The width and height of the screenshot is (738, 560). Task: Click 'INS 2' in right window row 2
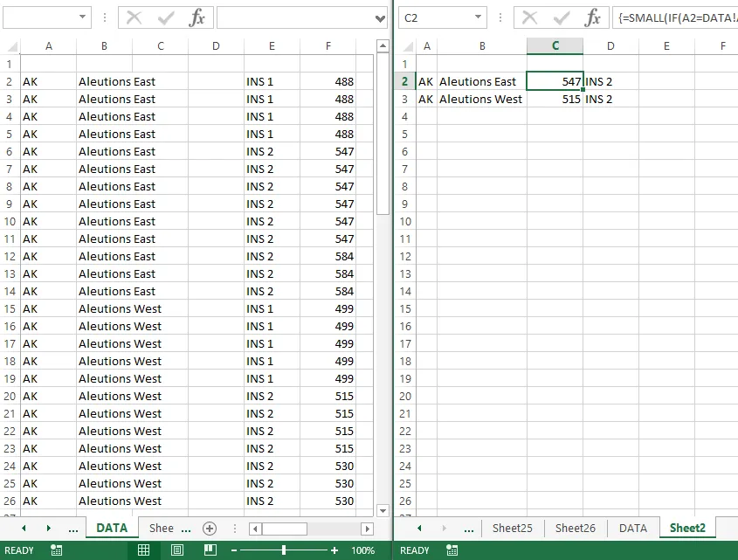pyautogui.click(x=598, y=82)
